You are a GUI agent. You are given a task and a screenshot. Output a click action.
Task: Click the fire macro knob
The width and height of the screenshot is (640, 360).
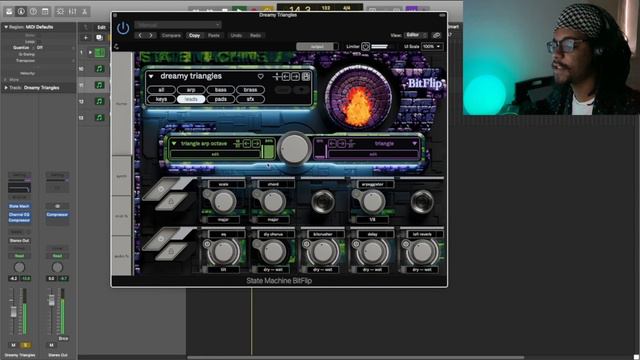tap(358, 97)
